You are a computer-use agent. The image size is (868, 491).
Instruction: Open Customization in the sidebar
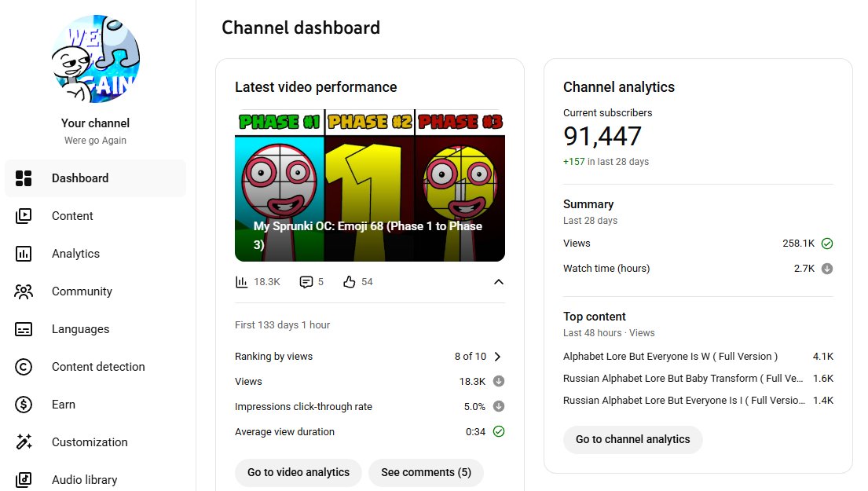click(95, 442)
